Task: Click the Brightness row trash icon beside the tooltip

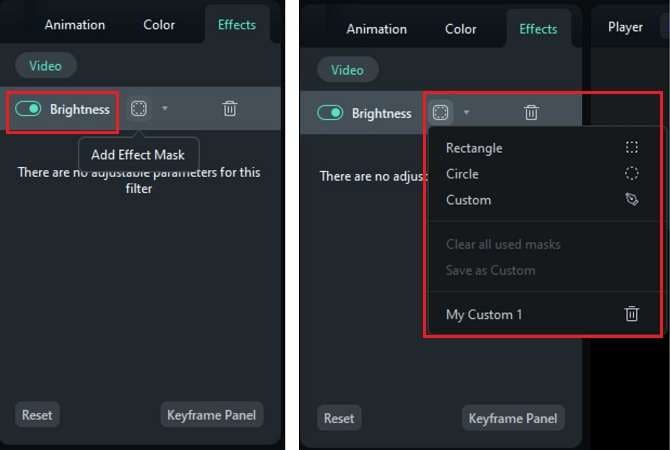Action: [230, 109]
